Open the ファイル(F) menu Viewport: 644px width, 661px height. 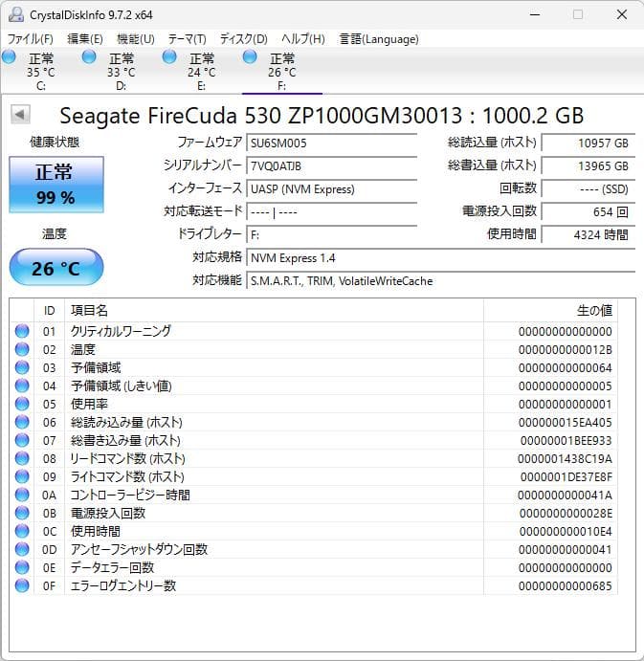pyautogui.click(x=31, y=39)
